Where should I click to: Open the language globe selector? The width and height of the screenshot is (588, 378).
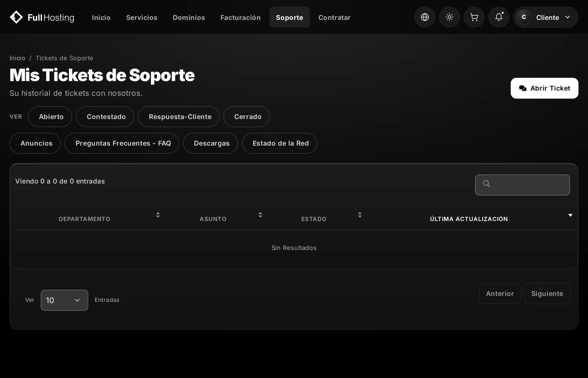tap(425, 17)
